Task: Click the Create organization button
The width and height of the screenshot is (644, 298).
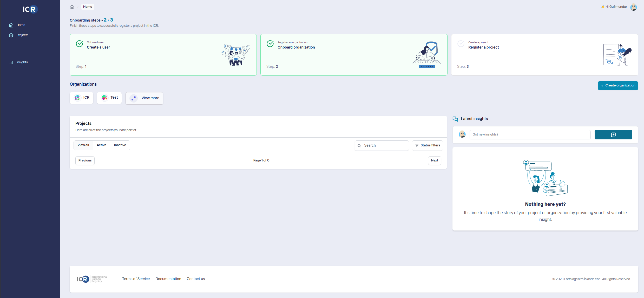Action: click(x=617, y=86)
